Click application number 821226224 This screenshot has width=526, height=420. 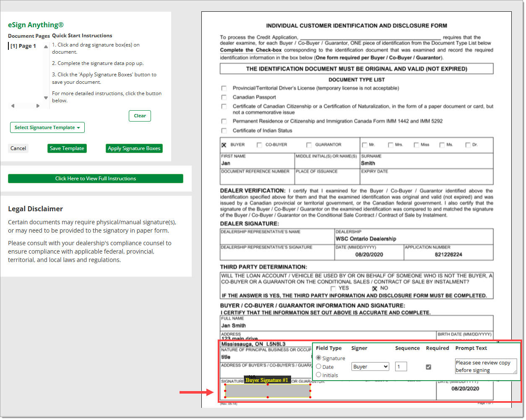[448, 254]
